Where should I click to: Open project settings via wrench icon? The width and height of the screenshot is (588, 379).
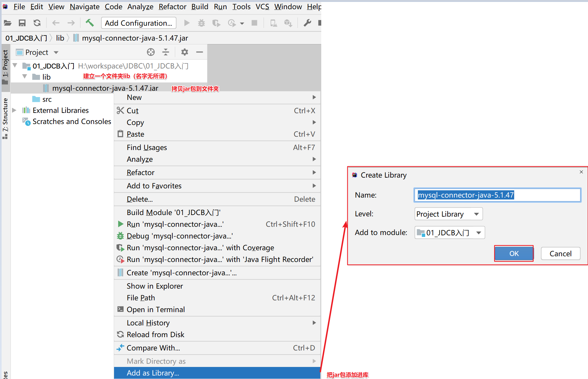point(307,23)
